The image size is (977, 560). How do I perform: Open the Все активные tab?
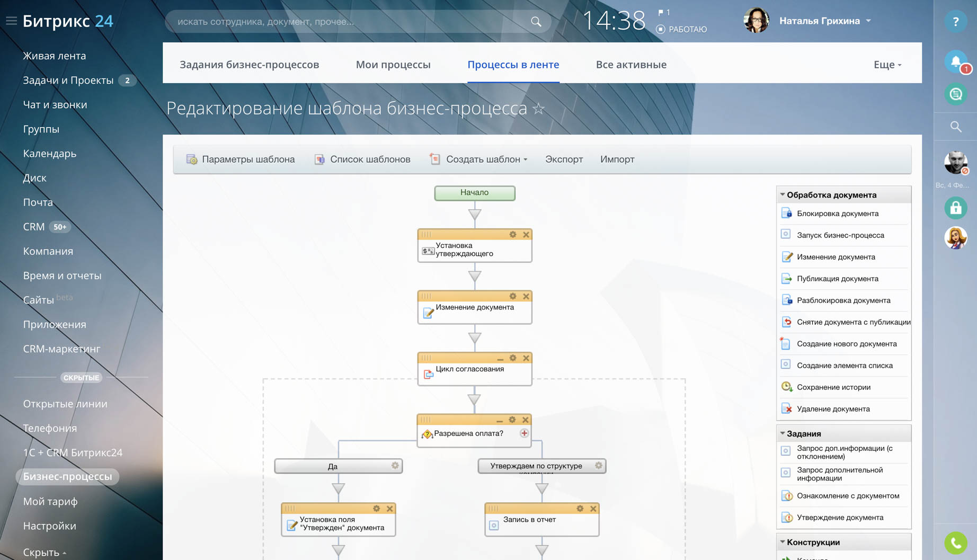click(x=631, y=65)
